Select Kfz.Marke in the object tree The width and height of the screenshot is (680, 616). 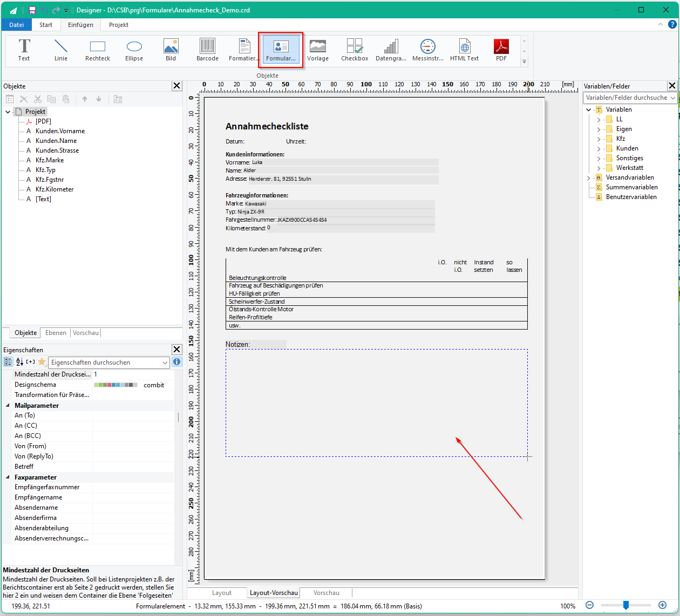pyautogui.click(x=50, y=160)
